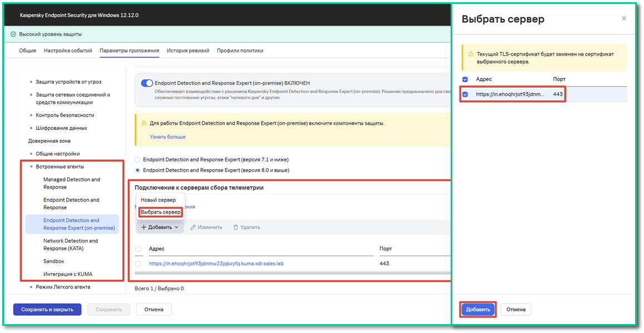Open Network Detection and Response (KATA)

pyautogui.click(x=72, y=244)
